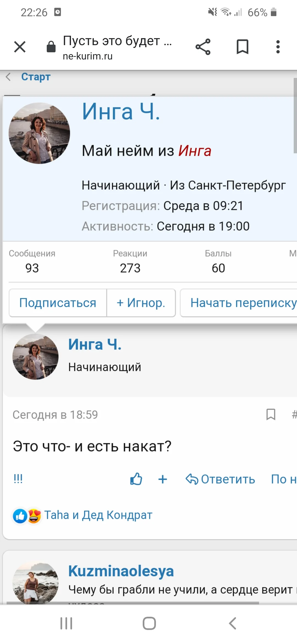297x644 pixels.
Task: Add a reaction via the plus icon
Action: pyautogui.click(x=163, y=479)
